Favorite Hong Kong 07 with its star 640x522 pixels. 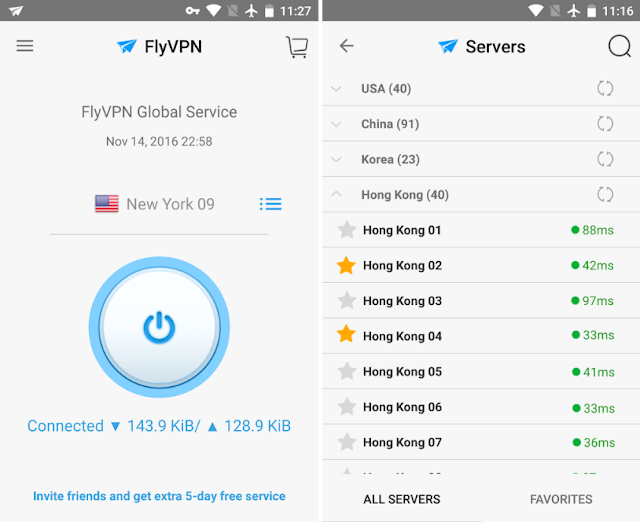point(347,442)
